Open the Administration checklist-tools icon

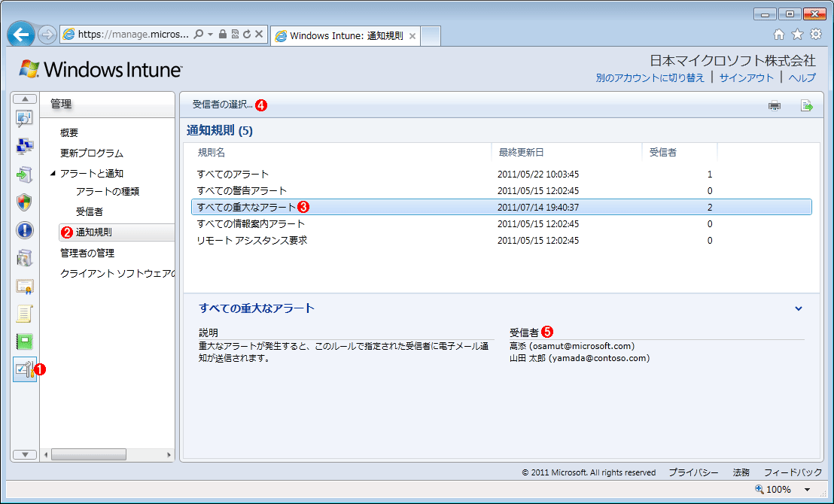[25, 369]
